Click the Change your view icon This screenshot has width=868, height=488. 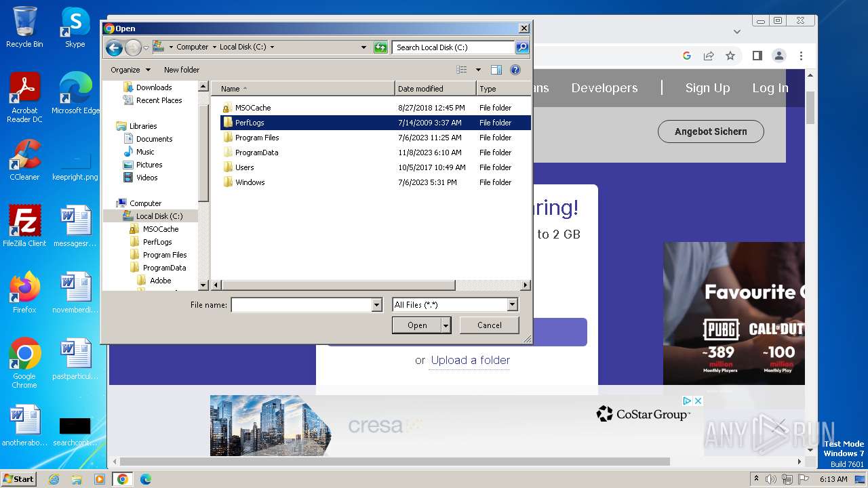coord(462,70)
